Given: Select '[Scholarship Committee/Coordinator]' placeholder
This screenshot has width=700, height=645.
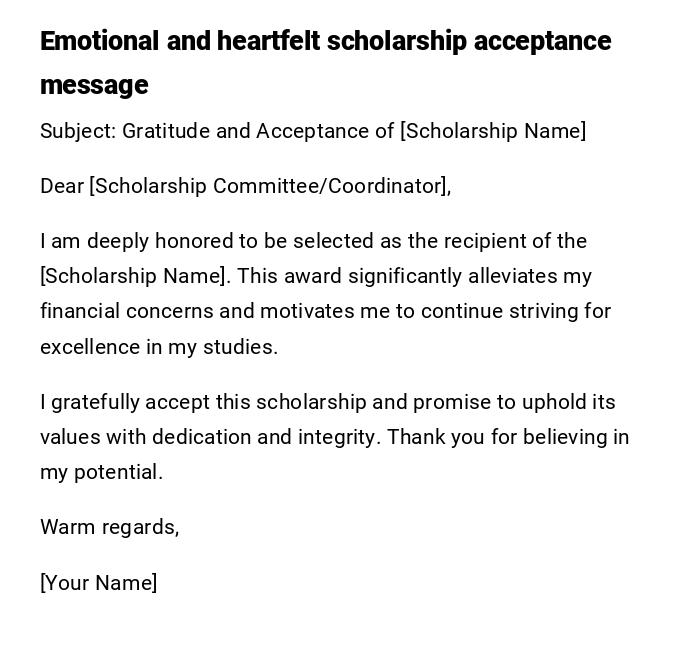Looking at the screenshot, I should click(x=268, y=186).
